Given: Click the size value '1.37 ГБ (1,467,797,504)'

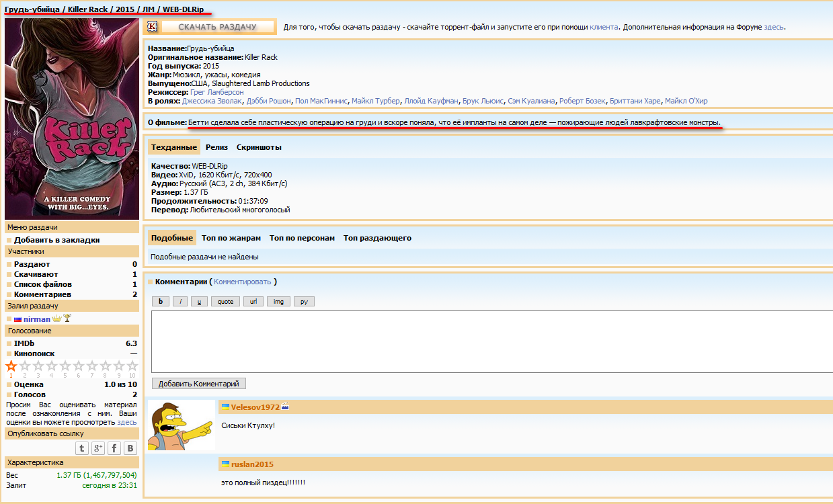Looking at the screenshot, I should [x=97, y=475].
